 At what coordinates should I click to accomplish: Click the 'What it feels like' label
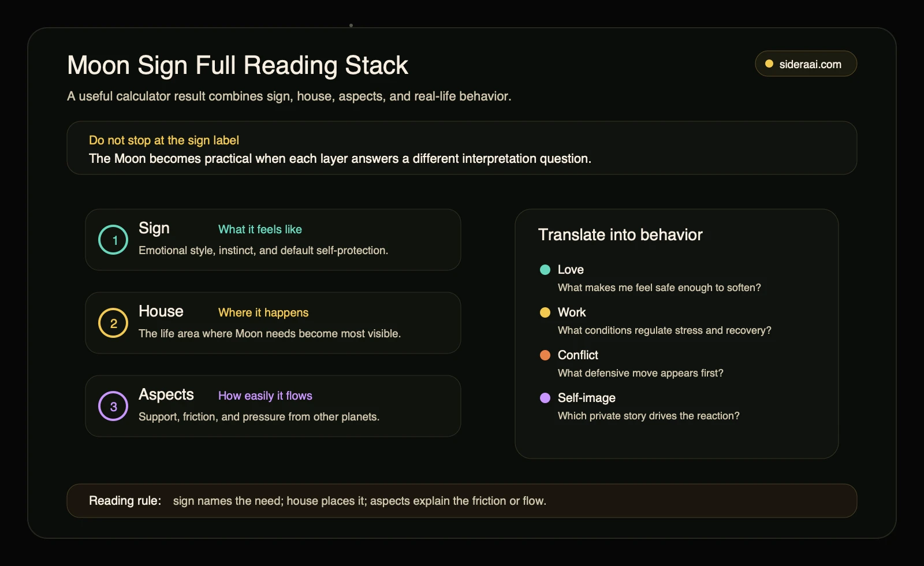[260, 229]
